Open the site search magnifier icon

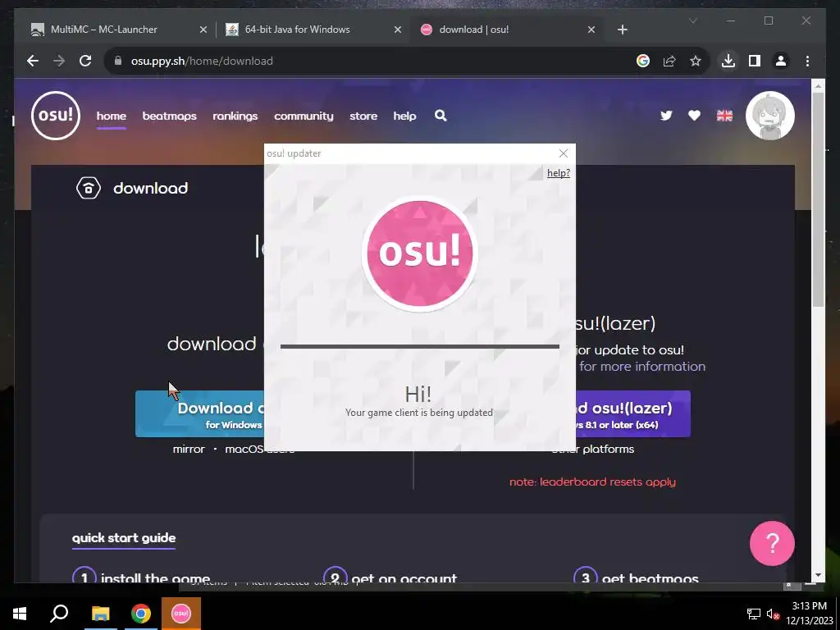click(441, 116)
